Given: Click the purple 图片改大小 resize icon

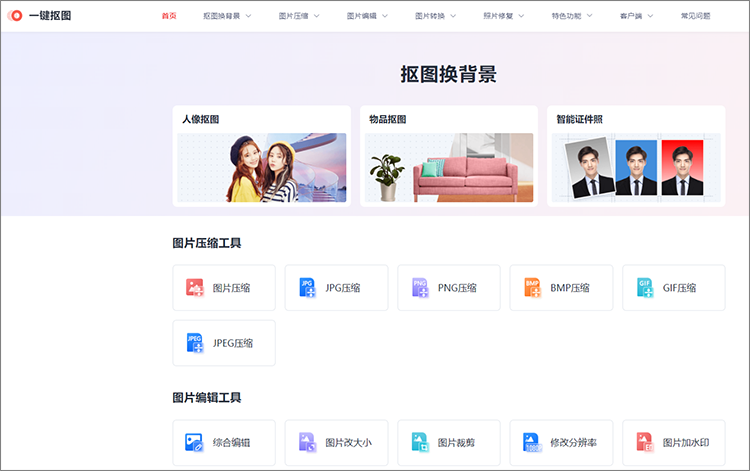Looking at the screenshot, I should (x=307, y=442).
